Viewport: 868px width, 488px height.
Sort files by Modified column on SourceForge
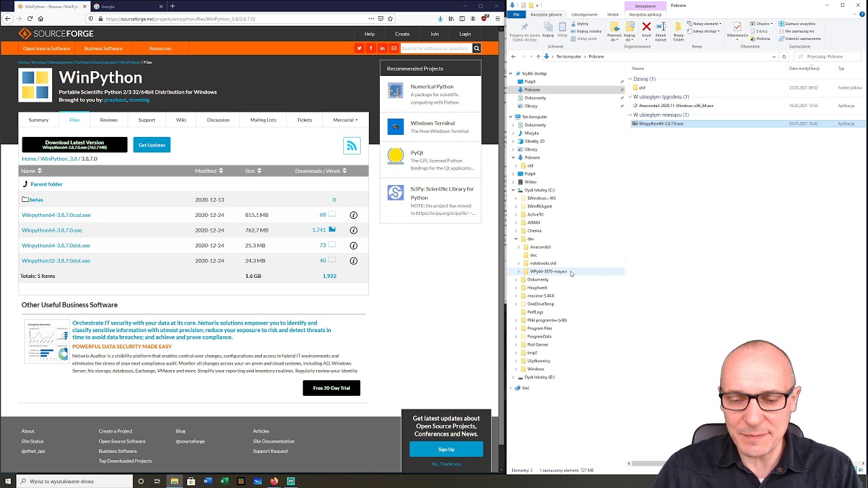pyautogui.click(x=209, y=171)
